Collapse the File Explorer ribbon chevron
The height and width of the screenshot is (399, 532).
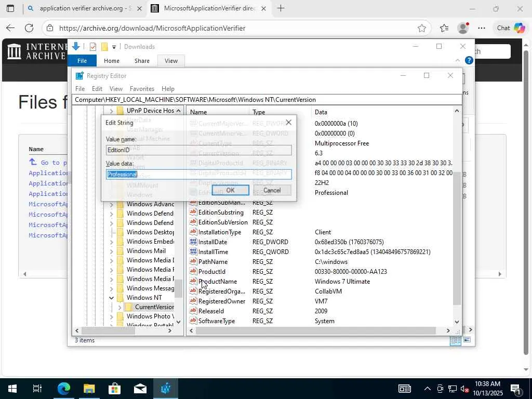tap(457, 60)
